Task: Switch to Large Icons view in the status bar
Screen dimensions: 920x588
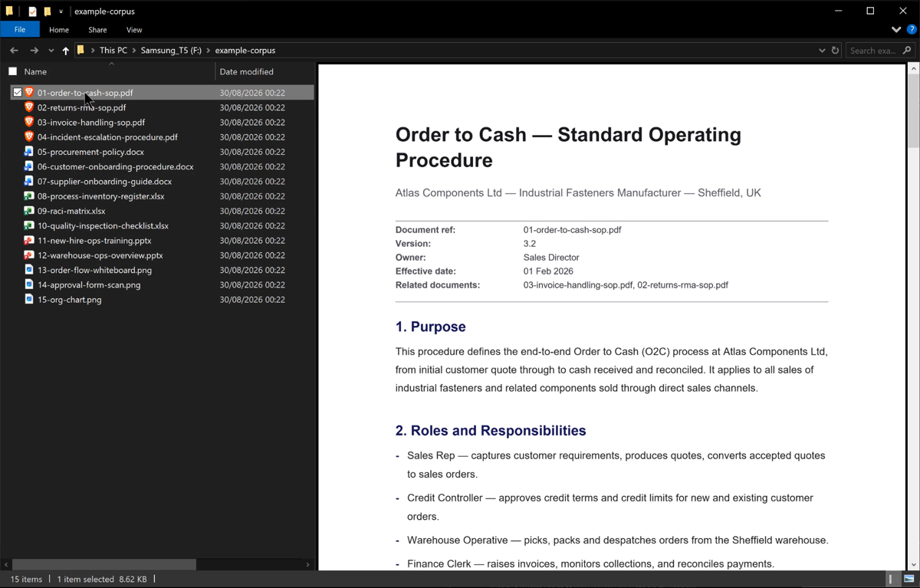Action: pos(909,580)
